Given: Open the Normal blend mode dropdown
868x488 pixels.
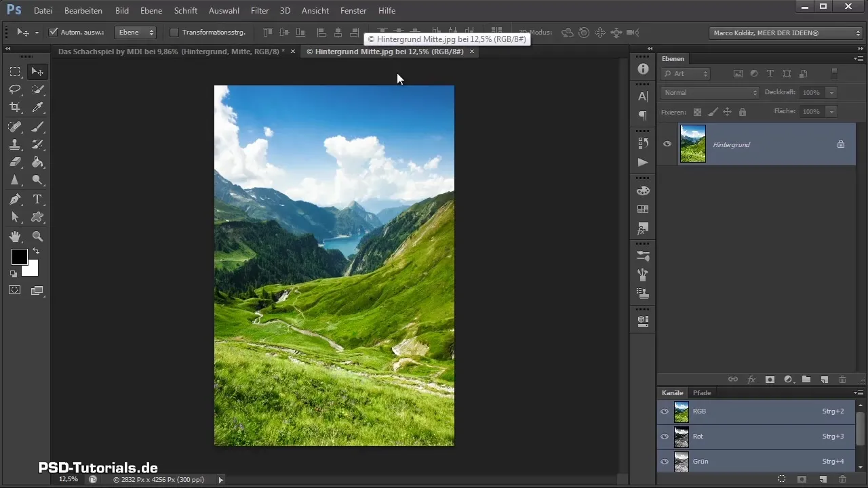Looking at the screenshot, I should tap(709, 92).
